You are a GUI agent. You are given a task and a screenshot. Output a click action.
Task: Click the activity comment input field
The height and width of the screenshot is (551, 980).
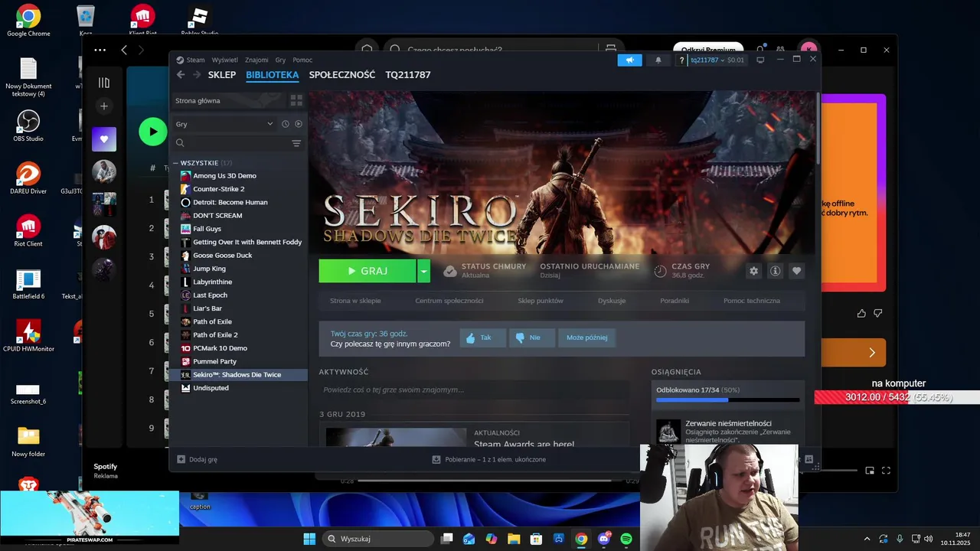click(x=474, y=390)
